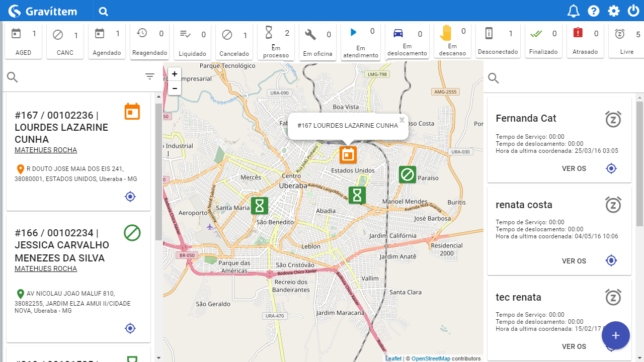The height and width of the screenshot is (362, 644).
Task: Click the power logout icon
Action: click(x=633, y=11)
